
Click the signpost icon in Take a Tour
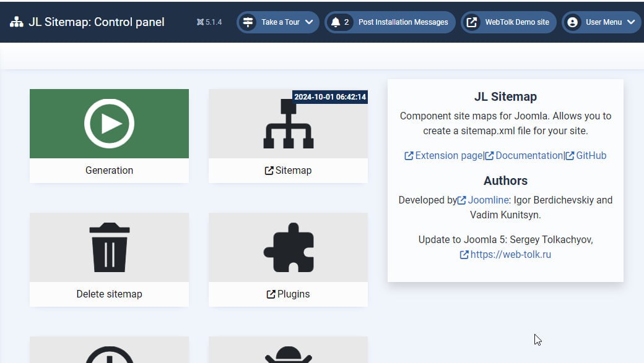click(x=248, y=22)
